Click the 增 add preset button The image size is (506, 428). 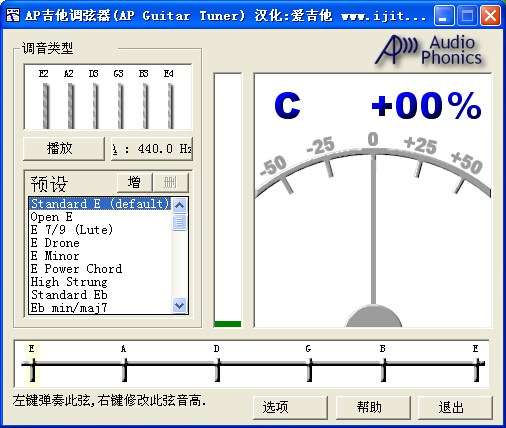tap(135, 182)
